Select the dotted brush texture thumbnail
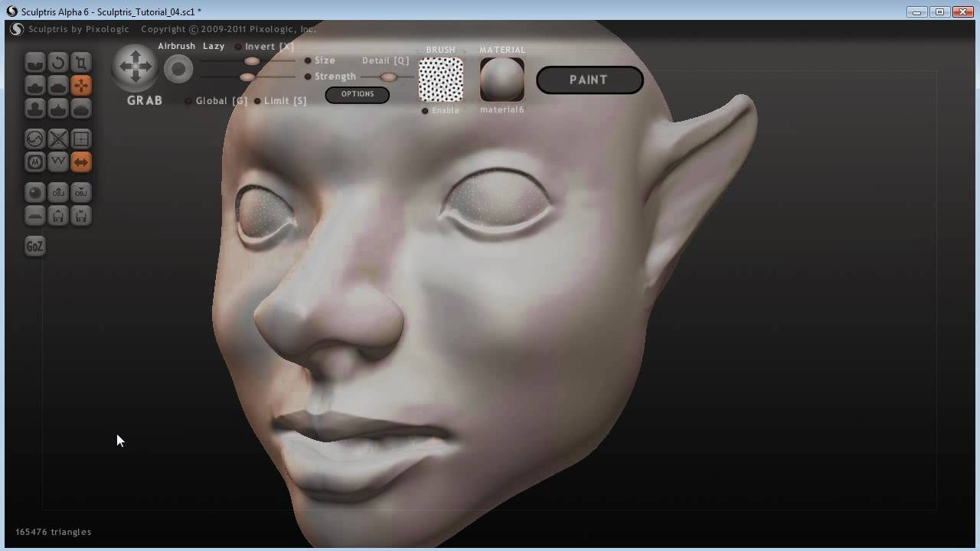 pyautogui.click(x=440, y=78)
